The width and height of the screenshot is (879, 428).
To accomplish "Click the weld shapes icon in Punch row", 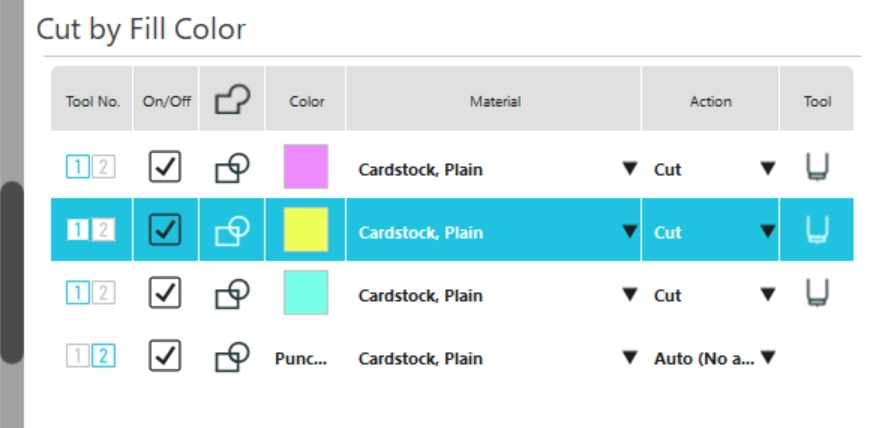I will [x=232, y=357].
